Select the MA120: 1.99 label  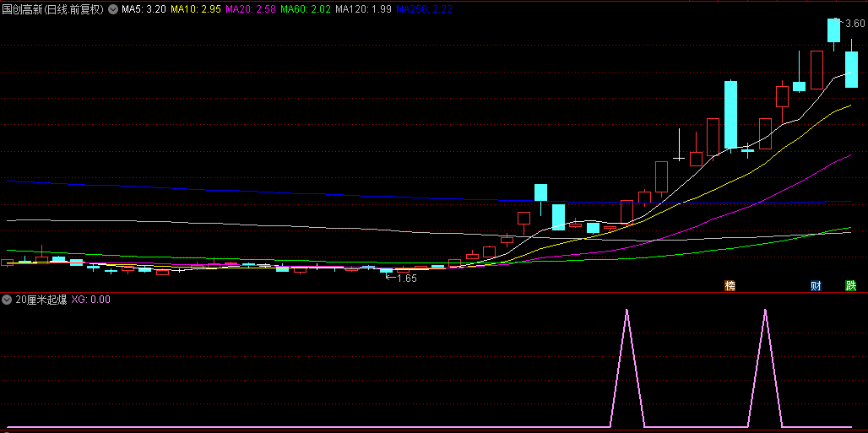[363, 8]
